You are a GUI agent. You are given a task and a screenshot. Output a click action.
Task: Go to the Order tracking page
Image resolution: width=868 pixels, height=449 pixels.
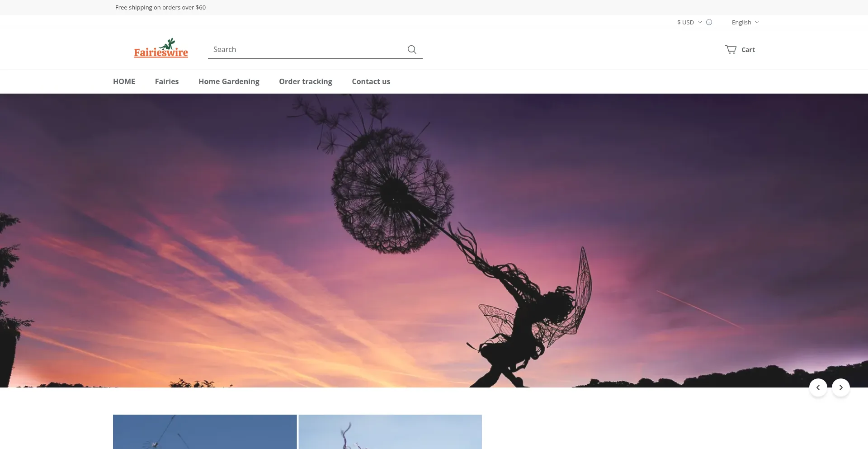coord(306,81)
